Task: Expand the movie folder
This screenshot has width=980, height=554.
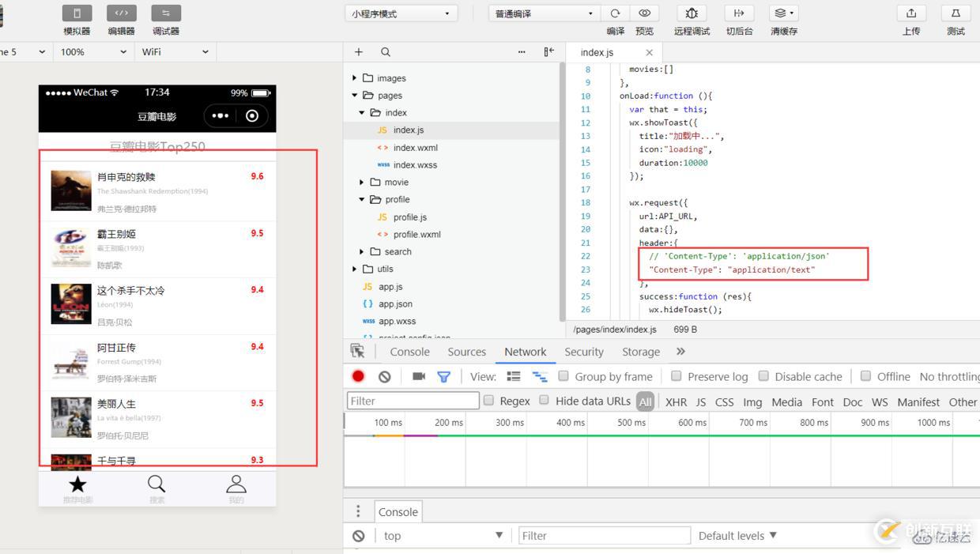Action: pyautogui.click(x=361, y=182)
